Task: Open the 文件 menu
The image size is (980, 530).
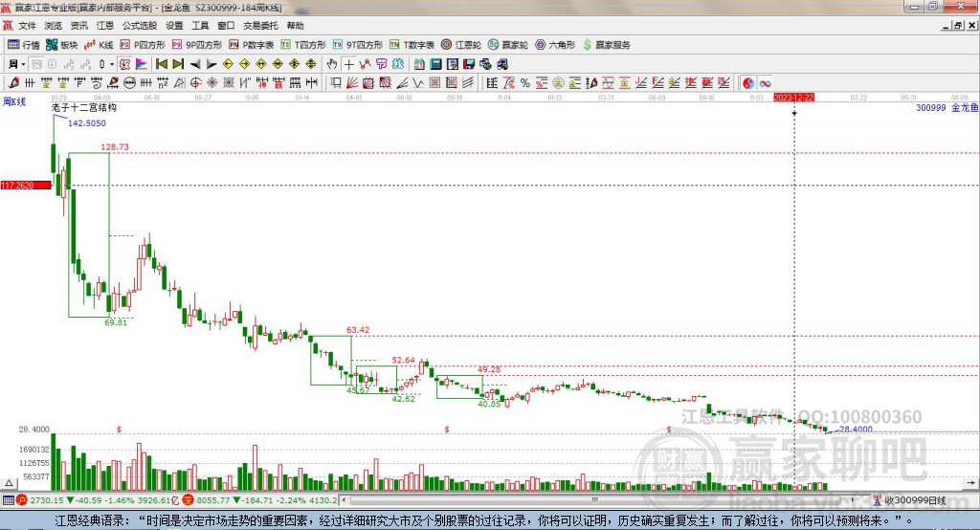Action: [27, 26]
